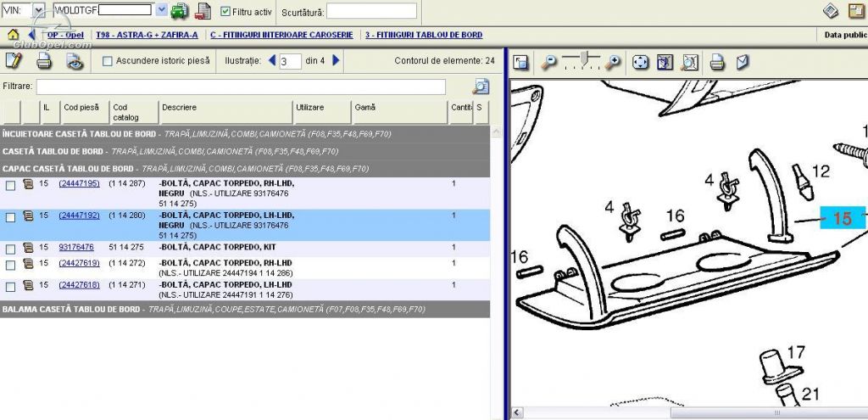The width and height of the screenshot is (868, 420).
Task: Click the parts list vertical scroll arrow
Action: (496, 132)
